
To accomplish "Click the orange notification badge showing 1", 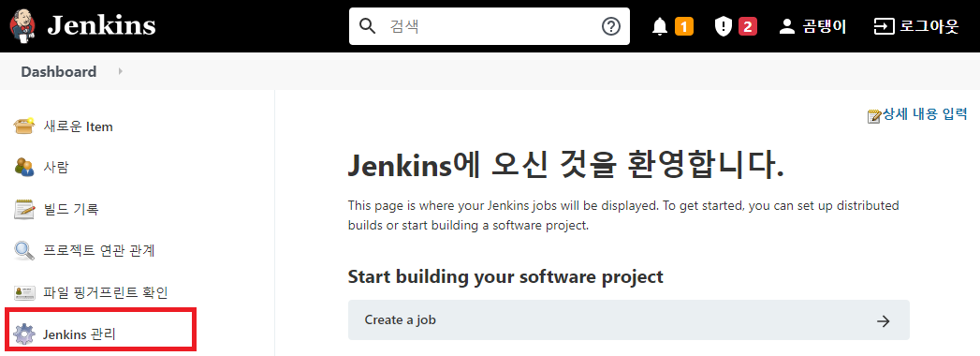I will [683, 26].
